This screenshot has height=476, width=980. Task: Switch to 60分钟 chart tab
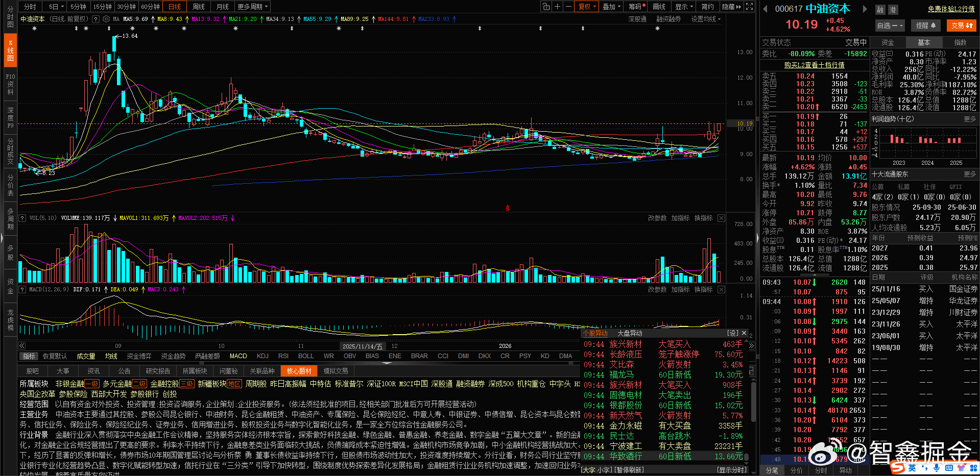[150, 7]
